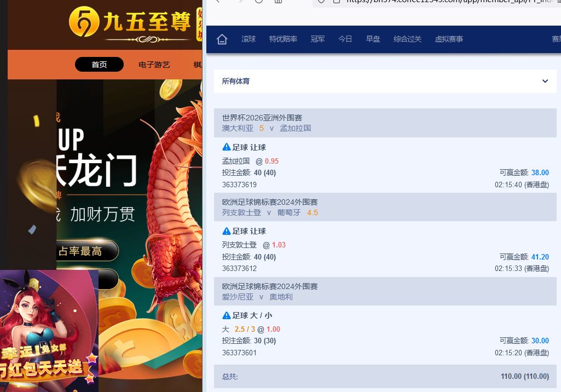Select the odds value 0.95

pyautogui.click(x=271, y=161)
